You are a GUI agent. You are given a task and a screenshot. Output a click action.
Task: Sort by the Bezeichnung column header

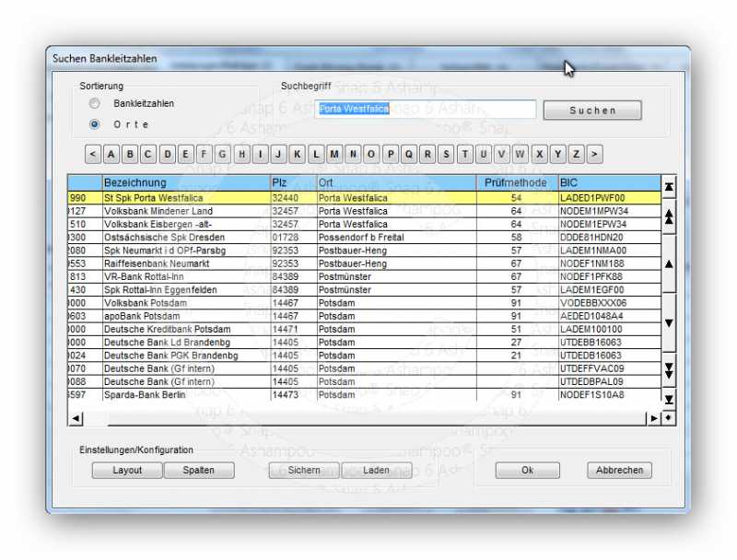tap(185, 183)
